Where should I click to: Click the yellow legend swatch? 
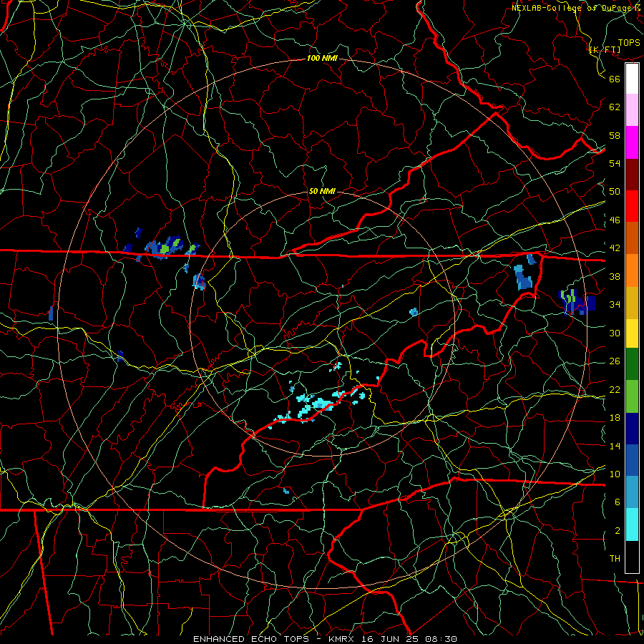pos(632,333)
